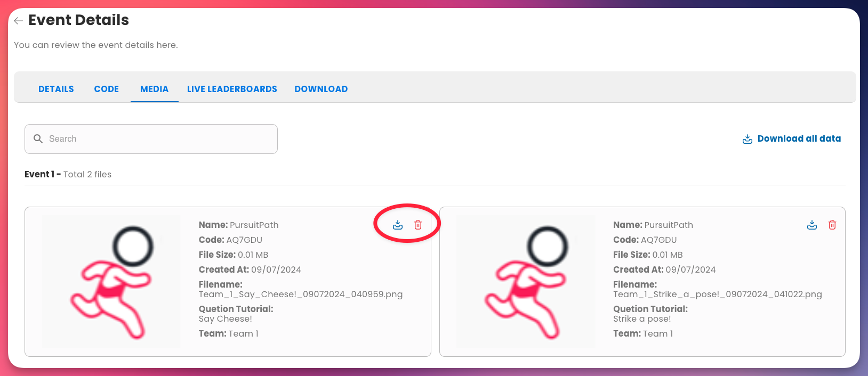
Task: Open the CODE tab
Action: [x=107, y=89]
